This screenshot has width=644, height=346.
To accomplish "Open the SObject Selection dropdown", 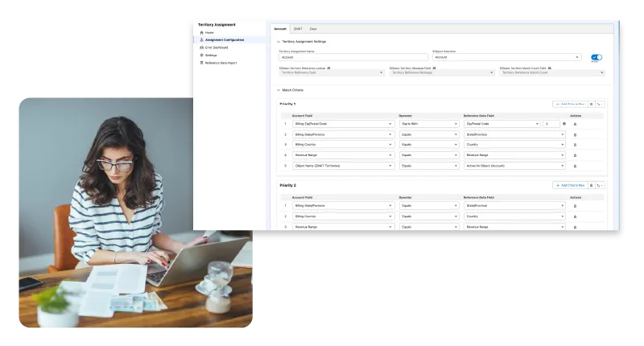I will point(506,57).
